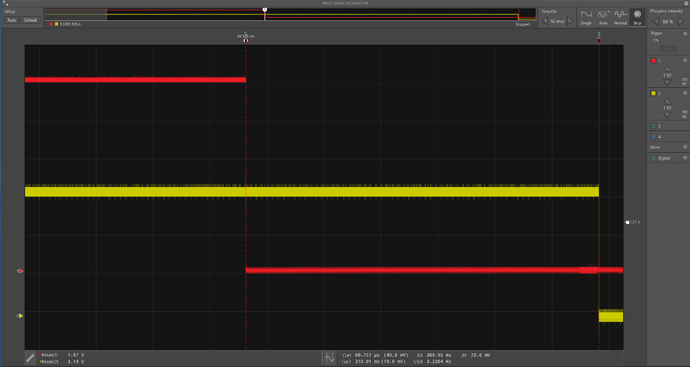This screenshot has width=690, height=367.
Task: Click the channel 2 ground level marker
Action: (19, 316)
